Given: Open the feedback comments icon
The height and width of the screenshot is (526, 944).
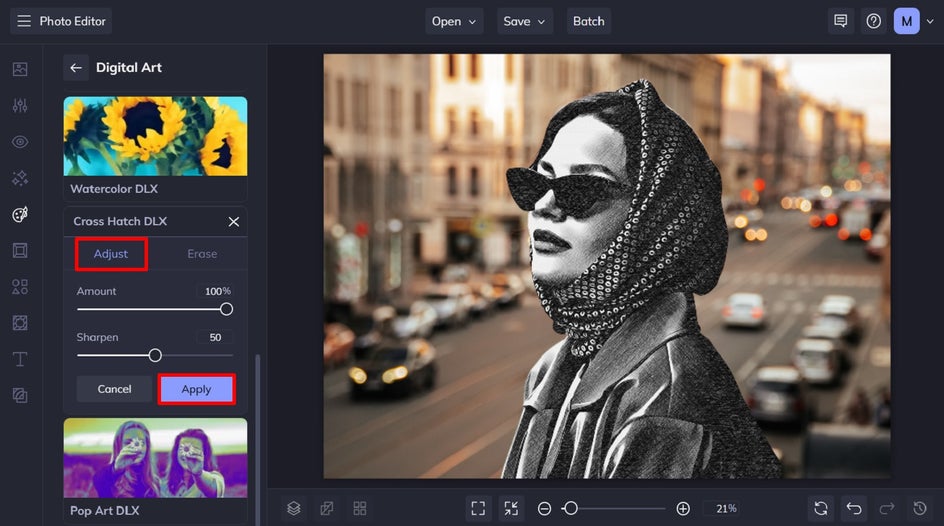Looking at the screenshot, I should pos(841,21).
